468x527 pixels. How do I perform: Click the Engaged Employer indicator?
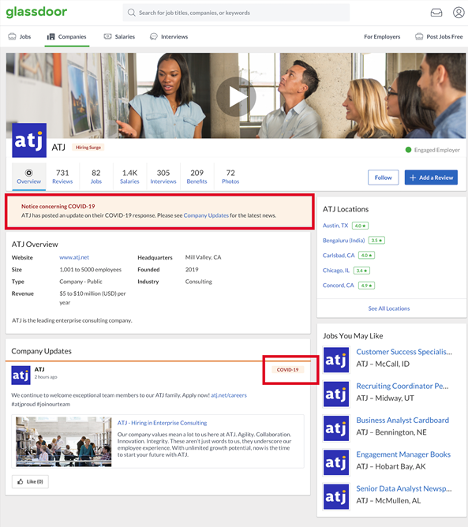(433, 150)
